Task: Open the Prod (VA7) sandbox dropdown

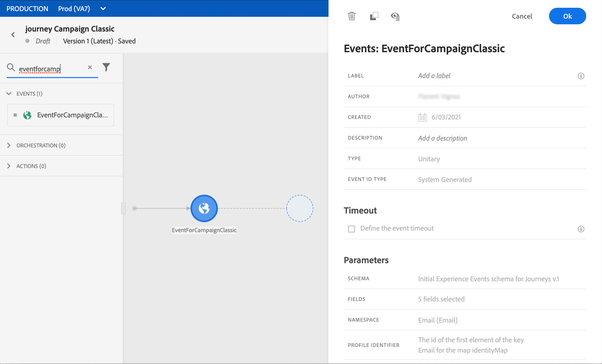Action: 103,9
